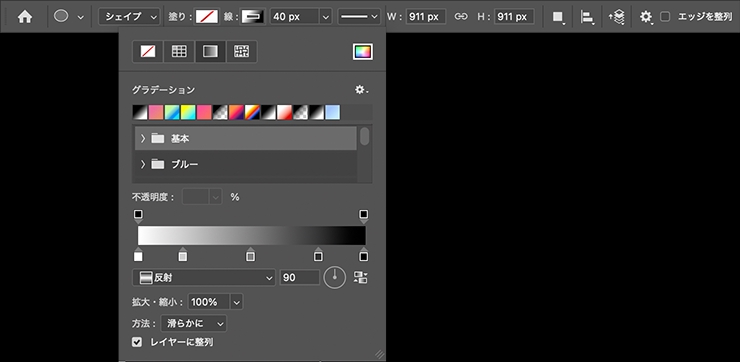This screenshot has height=362, width=740.
Task: Click the gradient list scrollbar
Action: tap(365, 136)
